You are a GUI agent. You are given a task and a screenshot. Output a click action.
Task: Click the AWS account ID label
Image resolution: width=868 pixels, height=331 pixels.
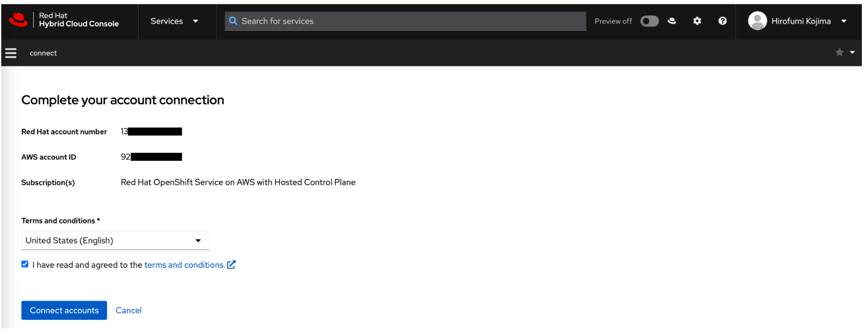[x=49, y=157]
